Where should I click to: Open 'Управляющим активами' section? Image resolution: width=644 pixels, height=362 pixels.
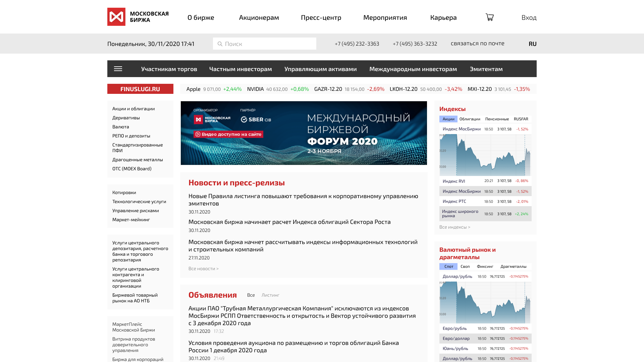coord(321,69)
